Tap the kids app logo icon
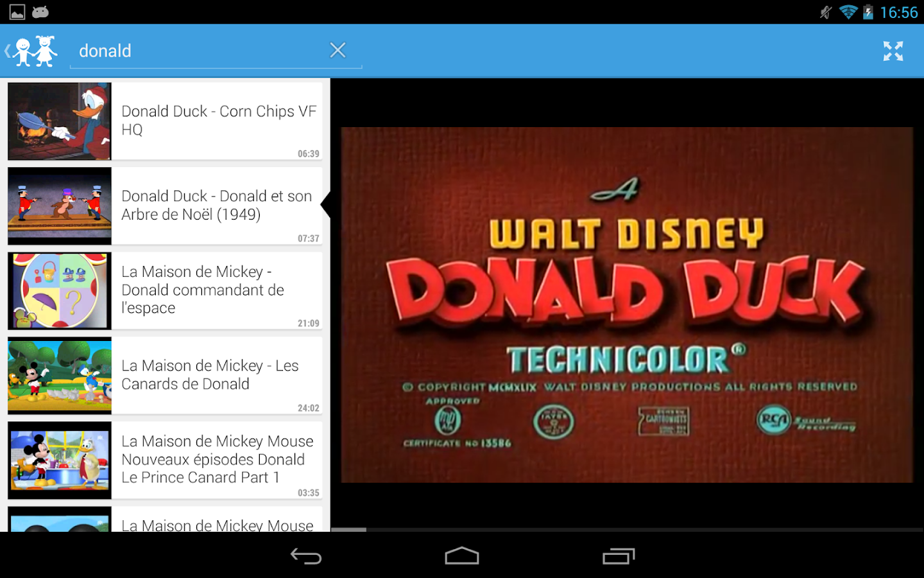 (x=35, y=51)
